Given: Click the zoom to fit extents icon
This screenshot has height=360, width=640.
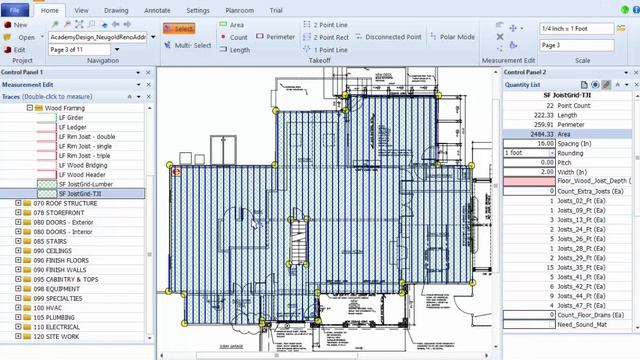Looking at the screenshot, I should (79, 24).
